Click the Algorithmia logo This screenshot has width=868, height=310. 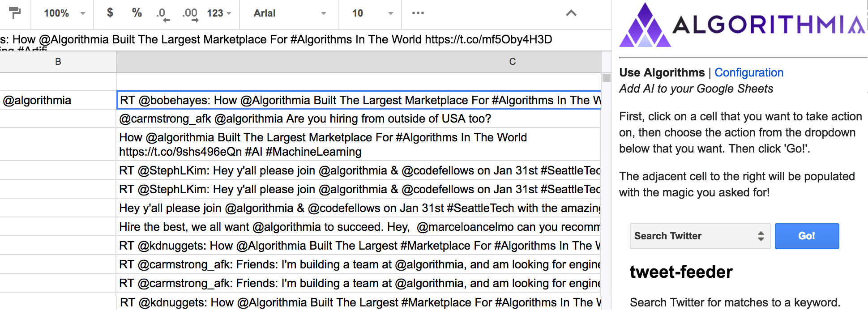(742, 25)
